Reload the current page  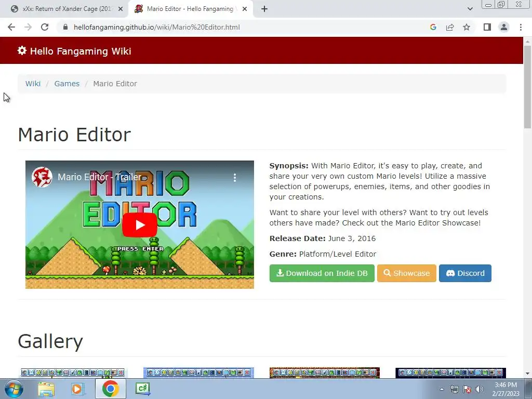click(x=45, y=27)
